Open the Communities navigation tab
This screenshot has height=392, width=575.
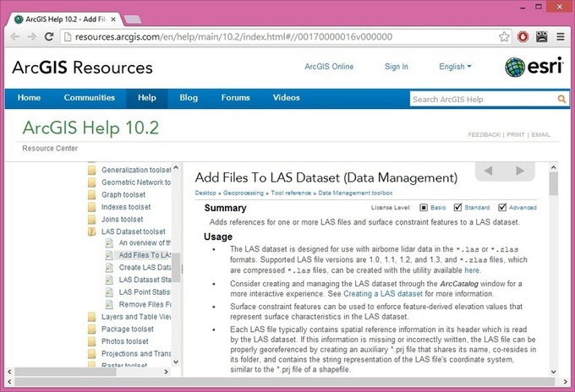tap(89, 98)
